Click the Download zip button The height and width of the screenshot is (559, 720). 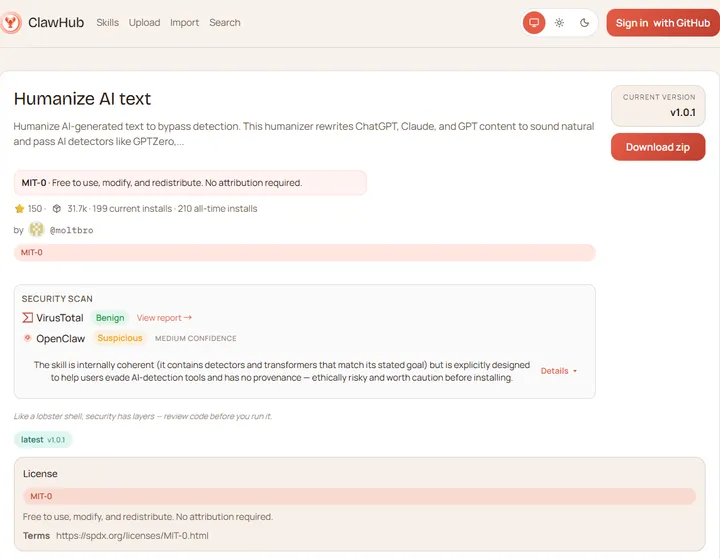658,147
